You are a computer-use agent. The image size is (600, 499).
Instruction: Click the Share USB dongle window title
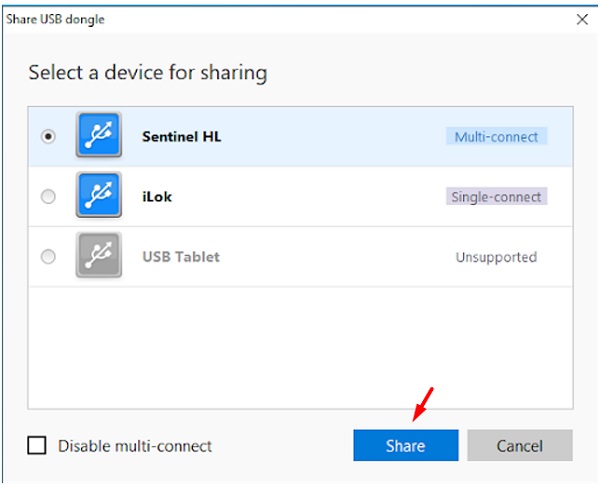tap(55, 19)
